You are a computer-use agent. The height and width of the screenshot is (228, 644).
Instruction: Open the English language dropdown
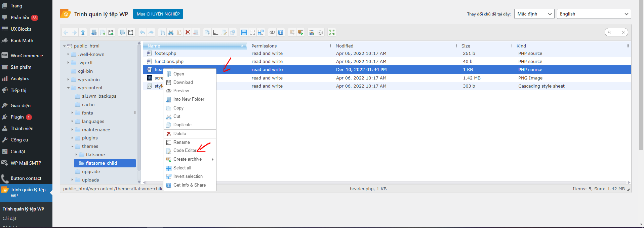(594, 14)
